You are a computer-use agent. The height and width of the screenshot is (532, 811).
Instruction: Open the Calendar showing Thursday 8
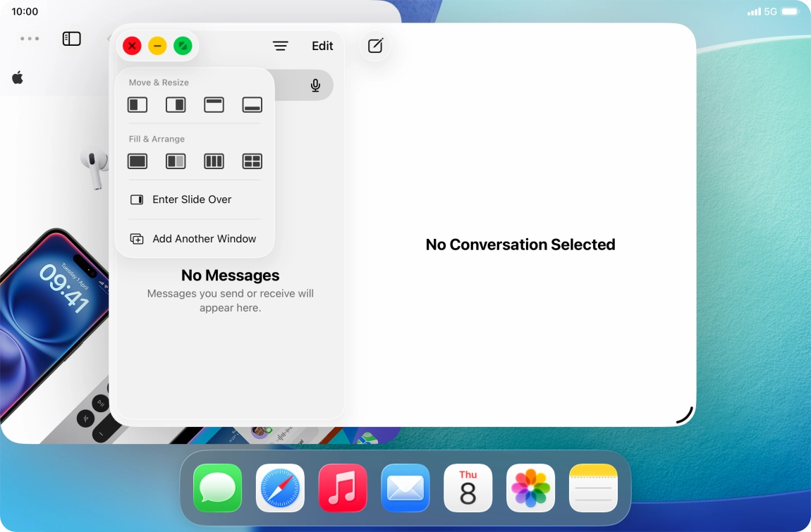[468, 488]
